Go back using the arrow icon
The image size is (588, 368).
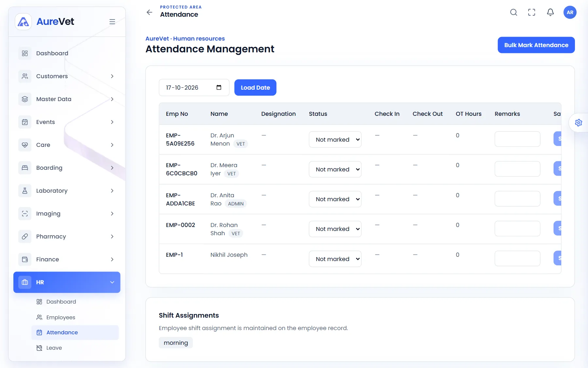click(x=149, y=12)
